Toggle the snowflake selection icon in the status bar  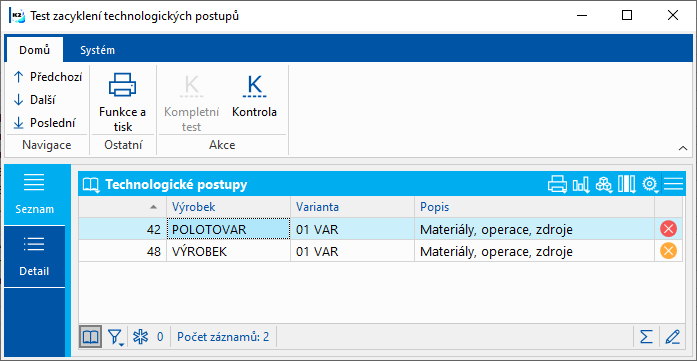[140, 337]
